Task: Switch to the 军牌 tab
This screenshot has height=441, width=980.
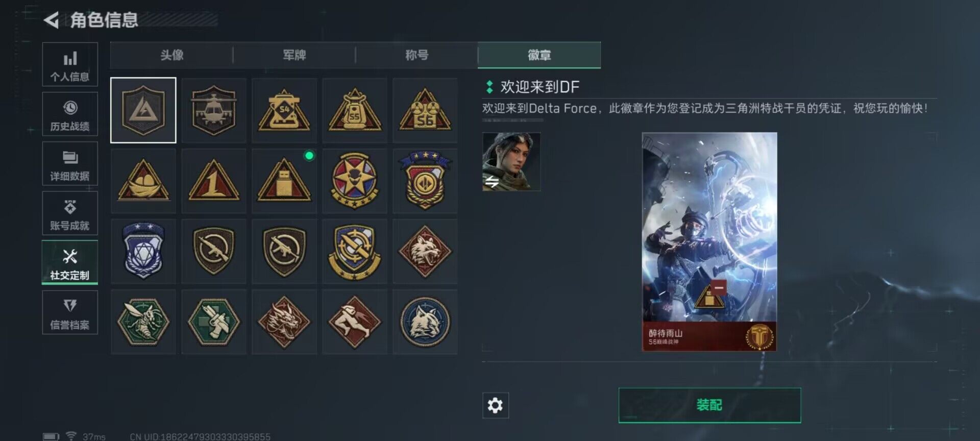Action: (x=294, y=55)
